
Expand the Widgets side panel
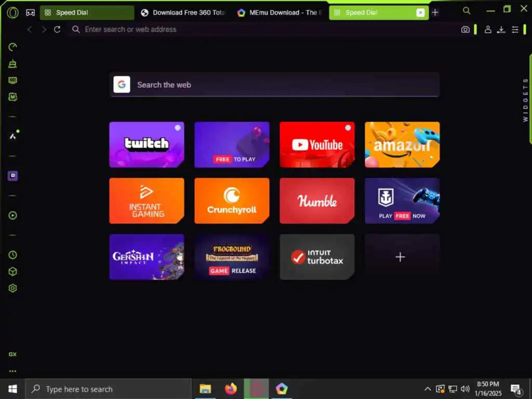[525, 100]
